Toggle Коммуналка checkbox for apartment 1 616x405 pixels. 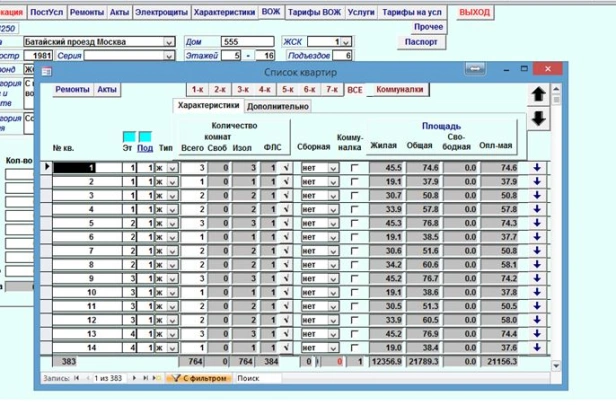click(355, 168)
